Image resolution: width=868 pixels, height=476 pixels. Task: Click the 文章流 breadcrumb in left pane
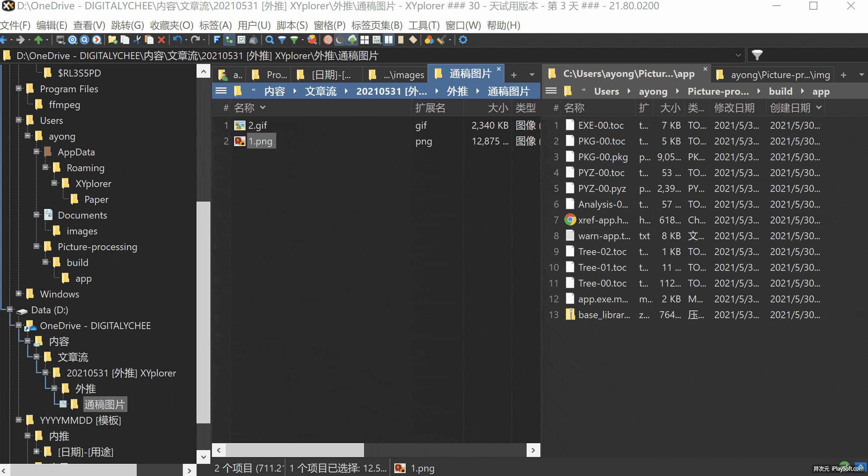point(321,91)
